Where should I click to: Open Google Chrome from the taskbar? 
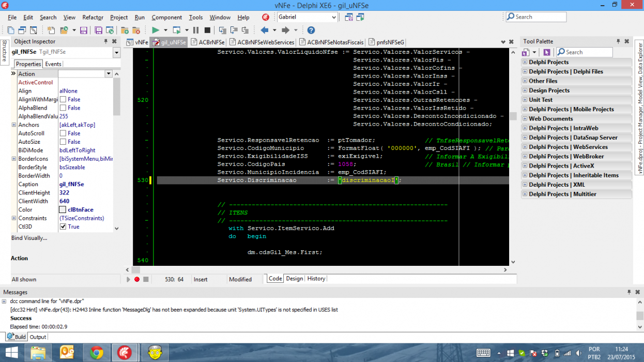(97, 353)
